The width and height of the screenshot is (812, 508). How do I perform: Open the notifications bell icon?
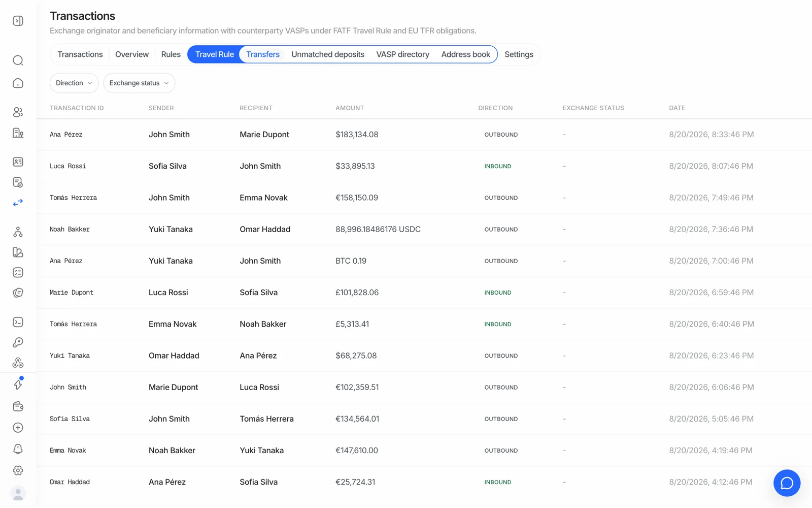[18, 449]
